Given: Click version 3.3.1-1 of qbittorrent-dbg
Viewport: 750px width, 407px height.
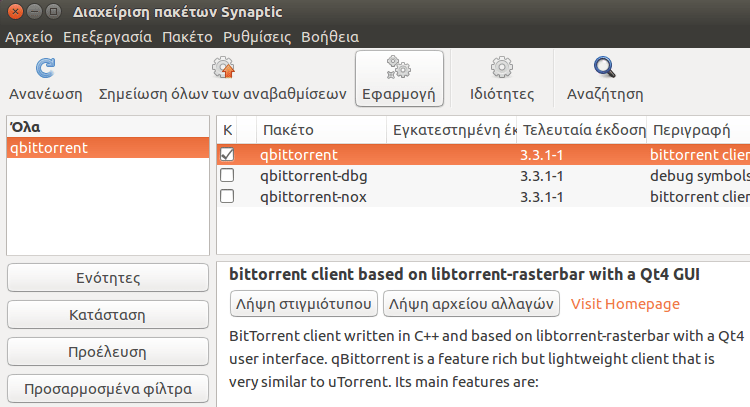Looking at the screenshot, I should pos(541,176).
